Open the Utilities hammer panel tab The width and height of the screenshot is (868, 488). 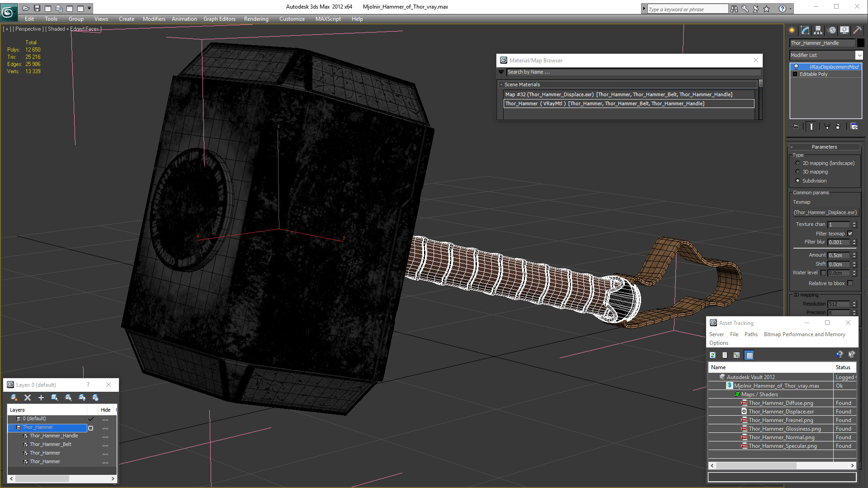[857, 30]
